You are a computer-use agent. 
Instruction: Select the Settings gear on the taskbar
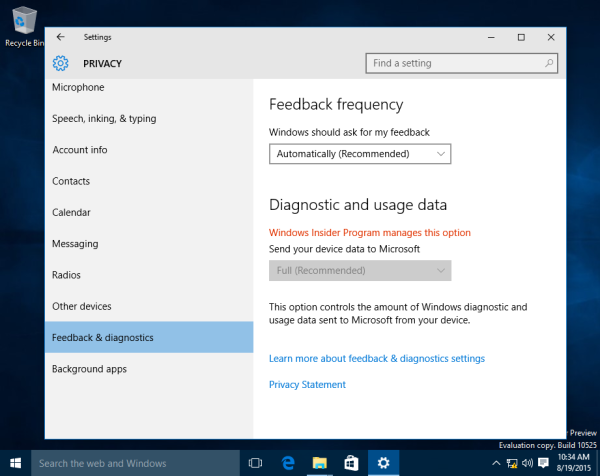click(383, 463)
